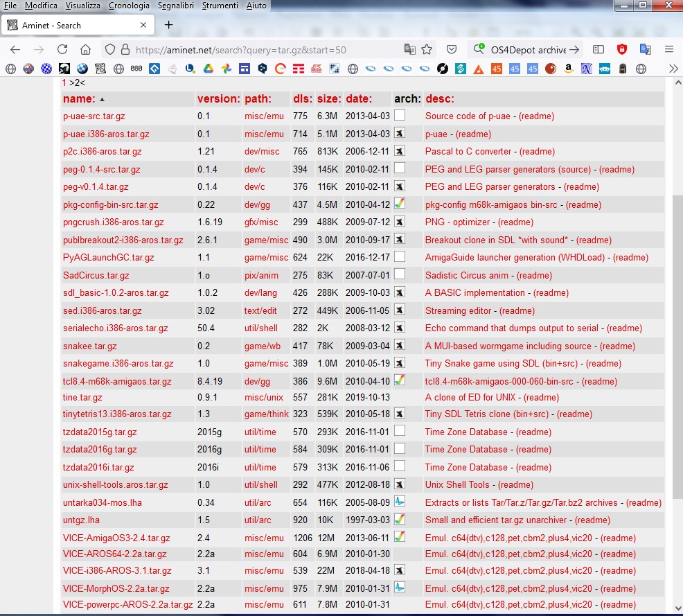This screenshot has height=616, width=683.
Task: Open the Cronologia menu
Action: point(129,6)
